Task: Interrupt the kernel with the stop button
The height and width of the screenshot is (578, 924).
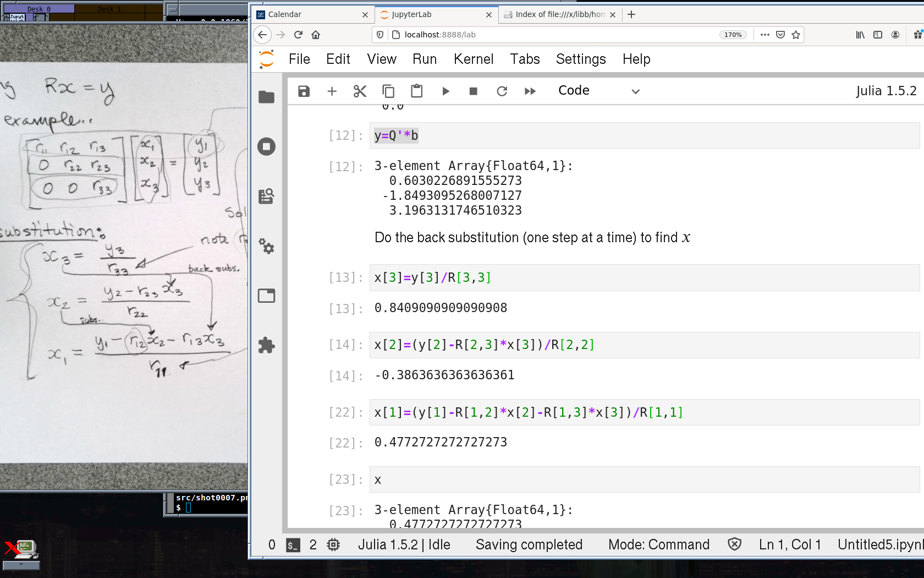Action: point(473,91)
